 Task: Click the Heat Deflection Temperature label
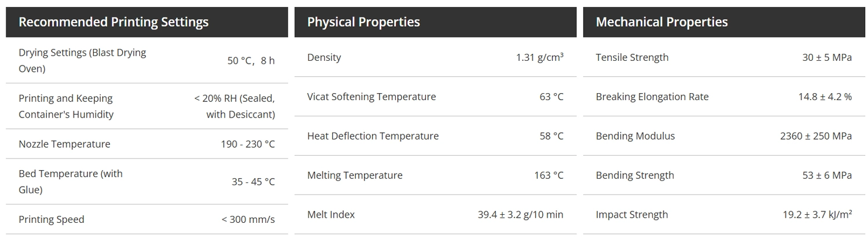point(373,136)
